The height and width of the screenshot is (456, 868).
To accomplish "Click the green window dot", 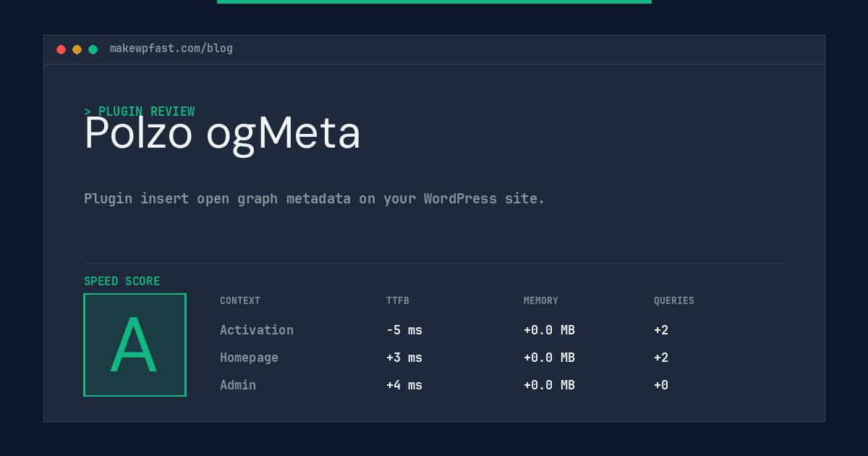I will pos(93,49).
